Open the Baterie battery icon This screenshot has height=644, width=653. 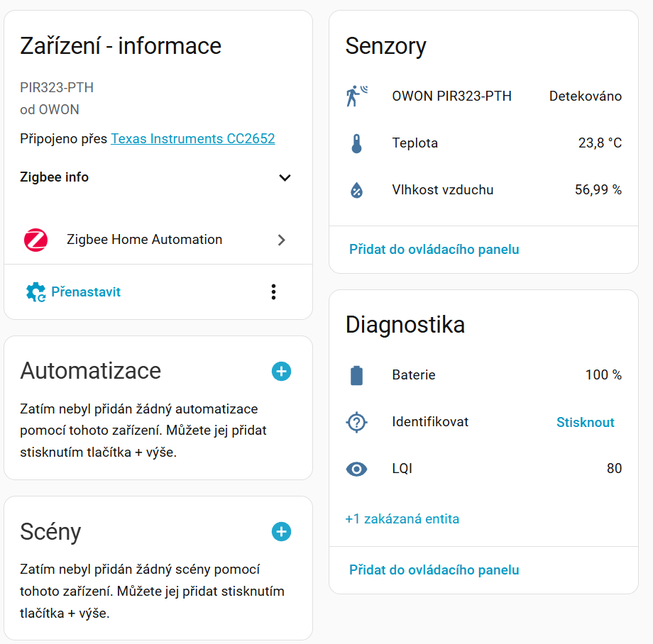[x=356, y=375]
